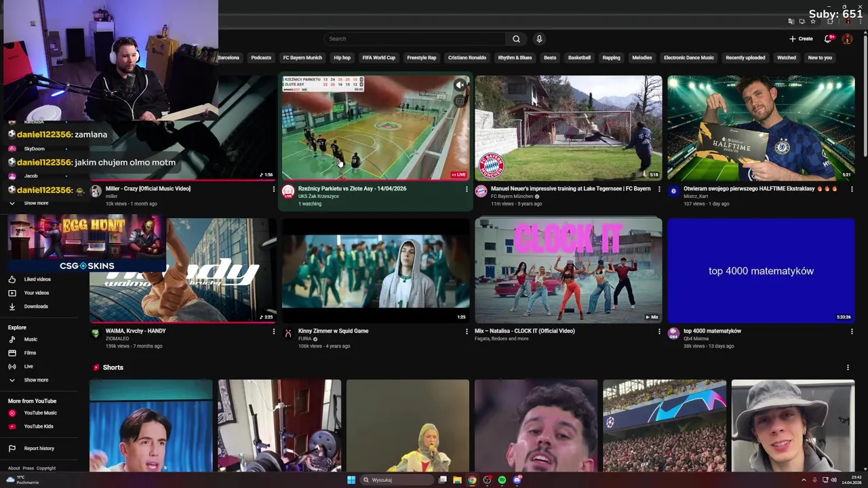Select the Cristiano Ronaldo filter chip

(467, 58)
